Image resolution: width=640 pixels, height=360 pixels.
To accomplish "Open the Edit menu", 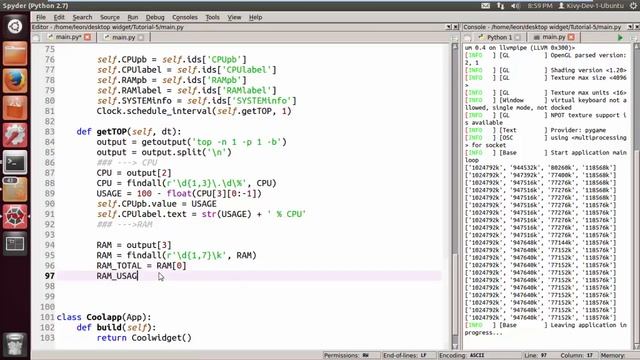I will pyautogui.click(x=59, y=17).
